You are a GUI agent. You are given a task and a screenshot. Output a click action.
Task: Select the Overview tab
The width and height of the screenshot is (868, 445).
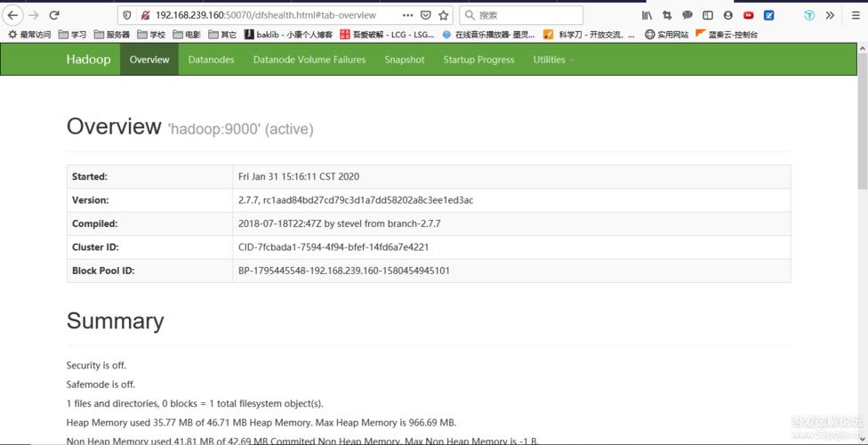(x=149, y=60)
